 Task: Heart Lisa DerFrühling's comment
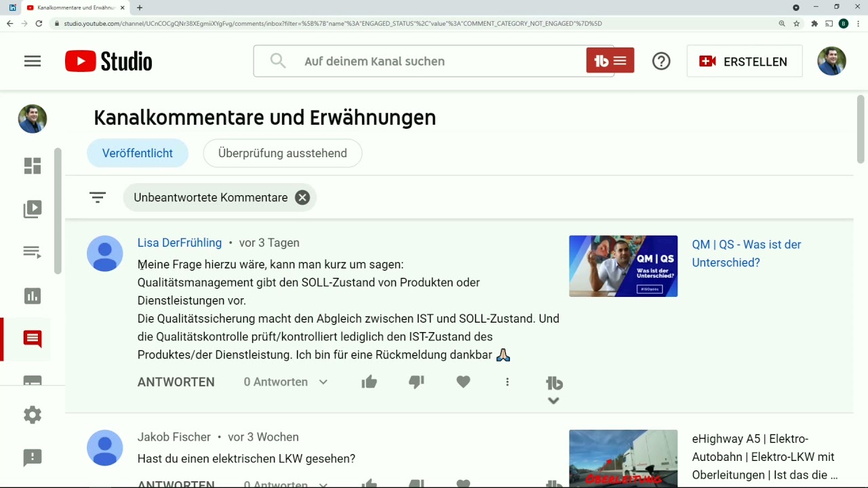coord(463,382)
